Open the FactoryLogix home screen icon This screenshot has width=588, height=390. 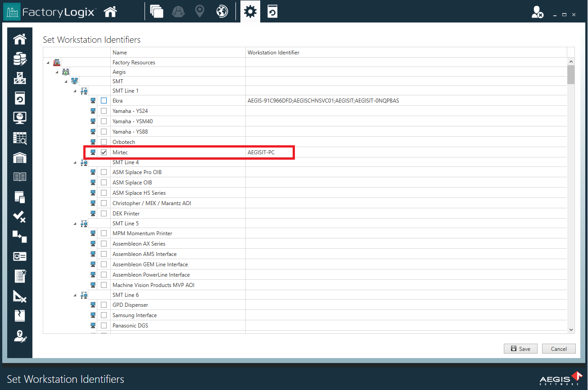[x=110, y=11]
